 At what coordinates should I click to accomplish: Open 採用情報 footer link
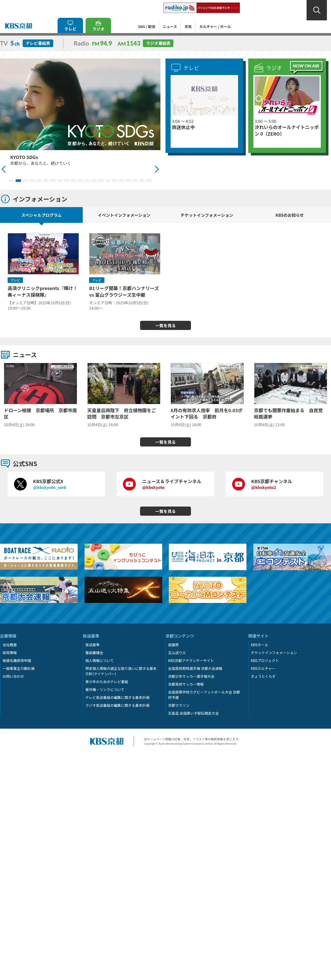[x=10, y=653]
